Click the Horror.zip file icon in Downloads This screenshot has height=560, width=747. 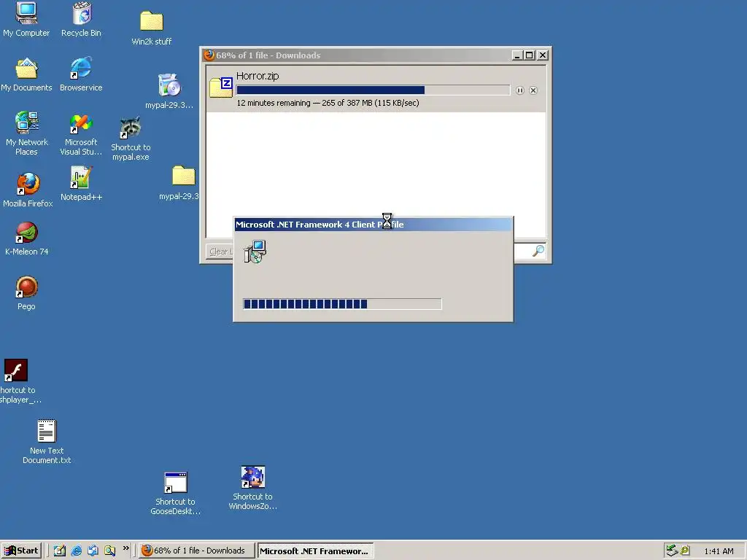221,87
